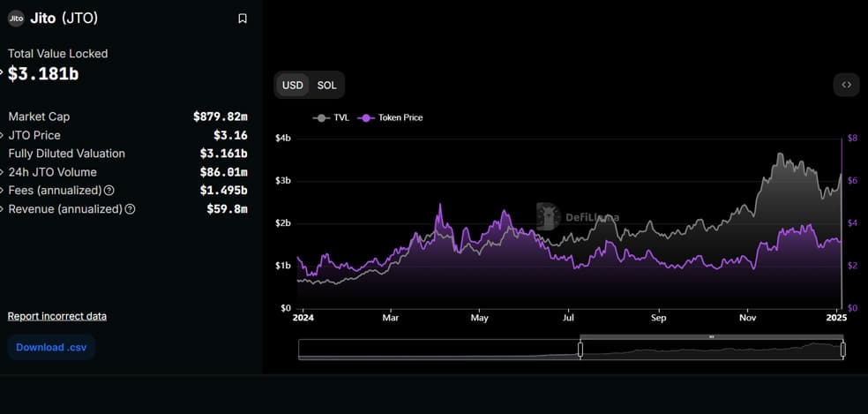The height and width of the screenshot is (414, 868).
Task: Click Fees (annualized) help icon
Action: pyautogui.click(x=109, y=191)
